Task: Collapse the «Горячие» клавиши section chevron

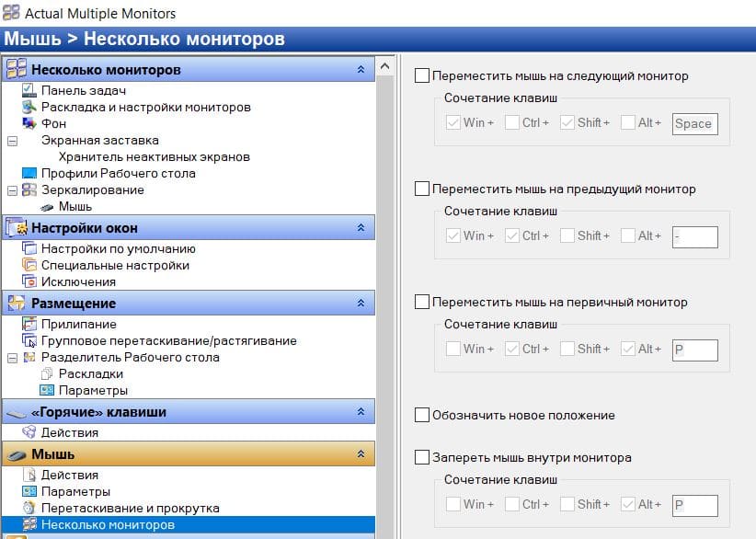Action: point(361,411)
